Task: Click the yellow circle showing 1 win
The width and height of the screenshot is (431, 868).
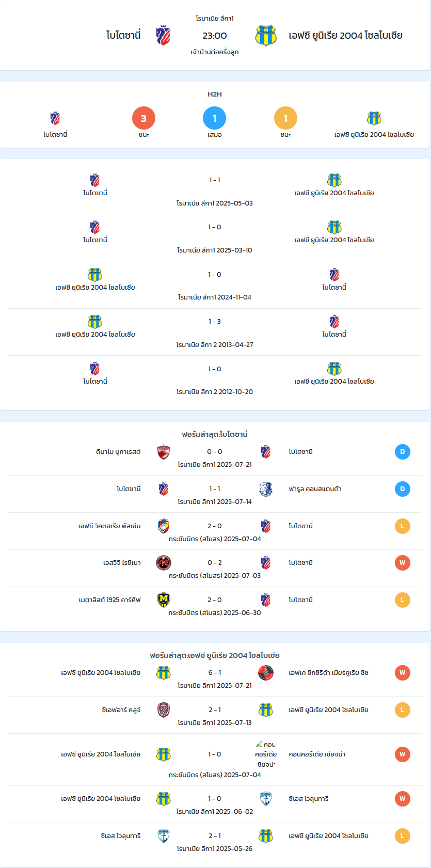Action: tap(286, 118)
